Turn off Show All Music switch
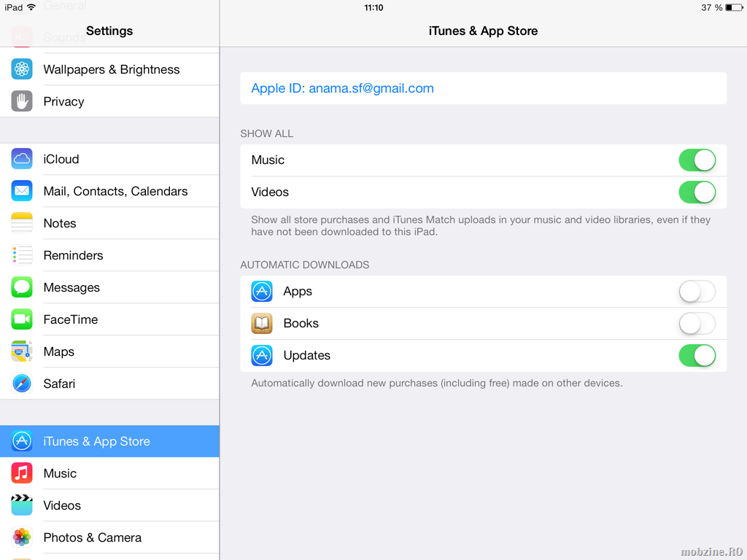This screenshot has height=560, width=747. coord(697,160)
